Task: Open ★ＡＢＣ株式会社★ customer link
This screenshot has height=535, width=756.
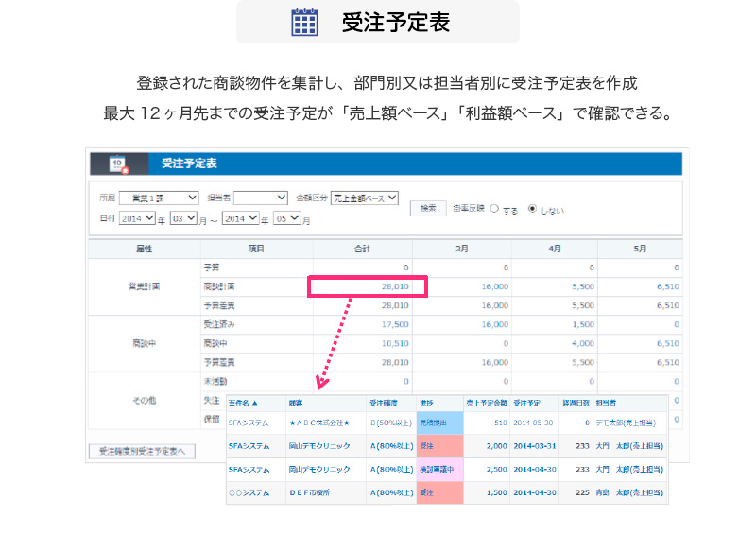Action: (x=319, y=423)
